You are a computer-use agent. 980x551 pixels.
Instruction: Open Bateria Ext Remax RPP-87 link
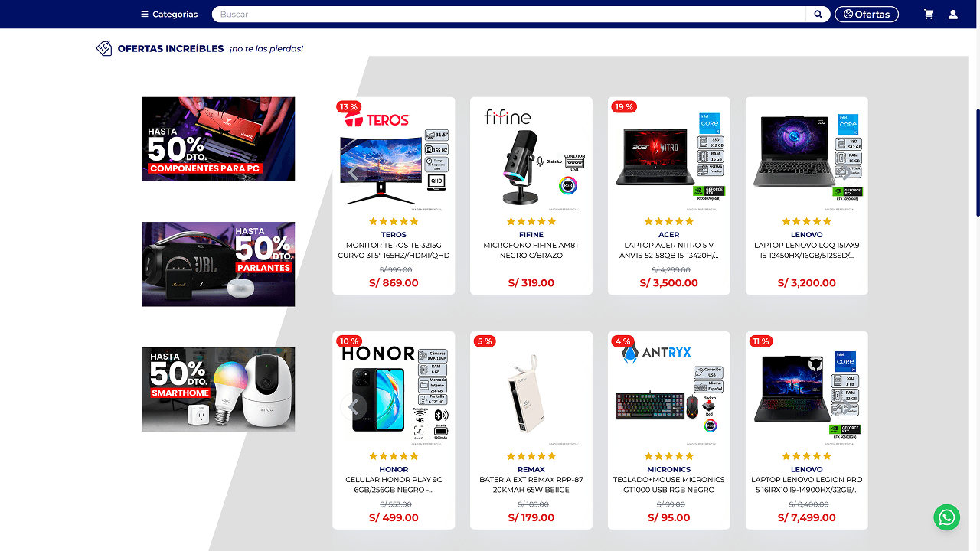coord(531,484)
